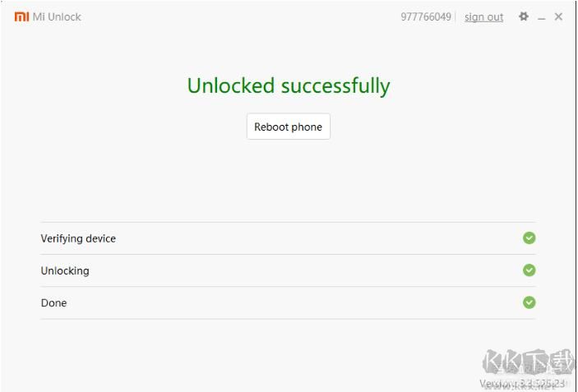Click the middle of the Done row

pos(288,302)
